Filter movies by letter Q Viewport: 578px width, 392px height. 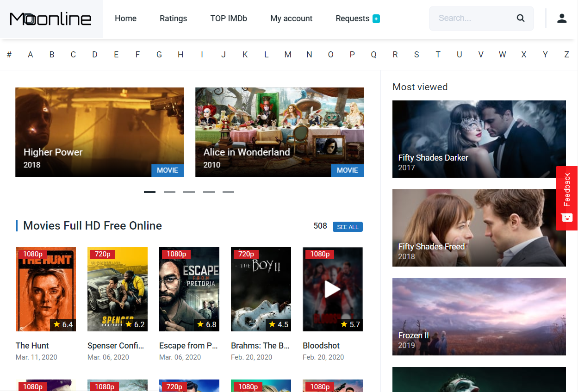pyautogui.click(x=373, y=55)
